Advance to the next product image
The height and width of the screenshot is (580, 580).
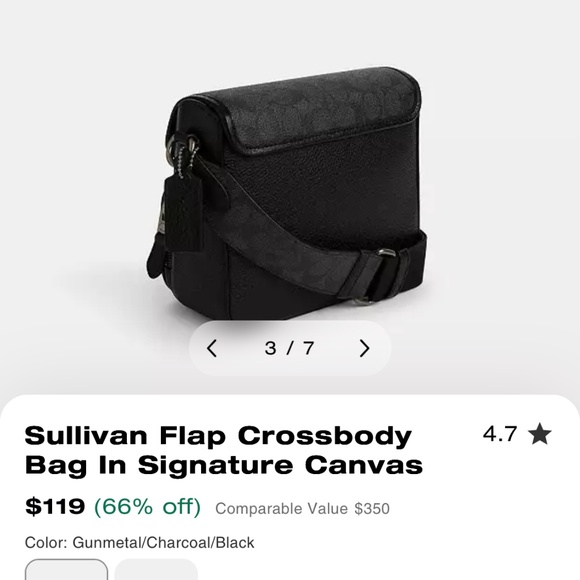pyautogui.click(x=365, y=348)
